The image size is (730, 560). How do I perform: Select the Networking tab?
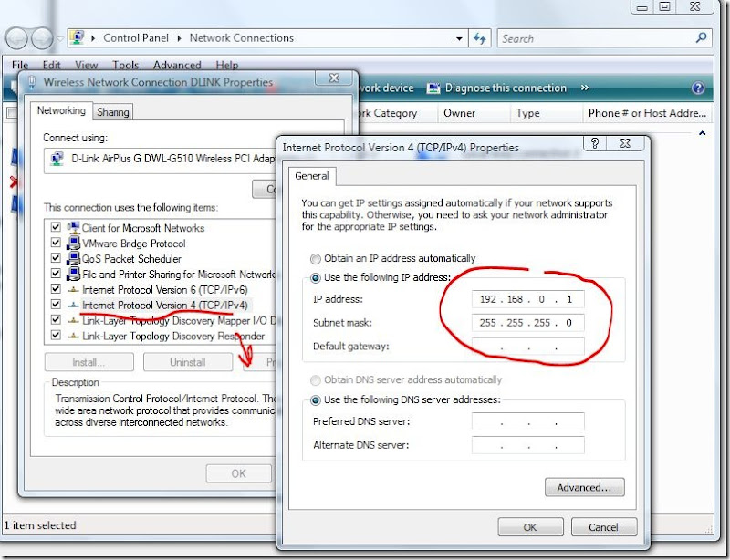tap(61, 110)
